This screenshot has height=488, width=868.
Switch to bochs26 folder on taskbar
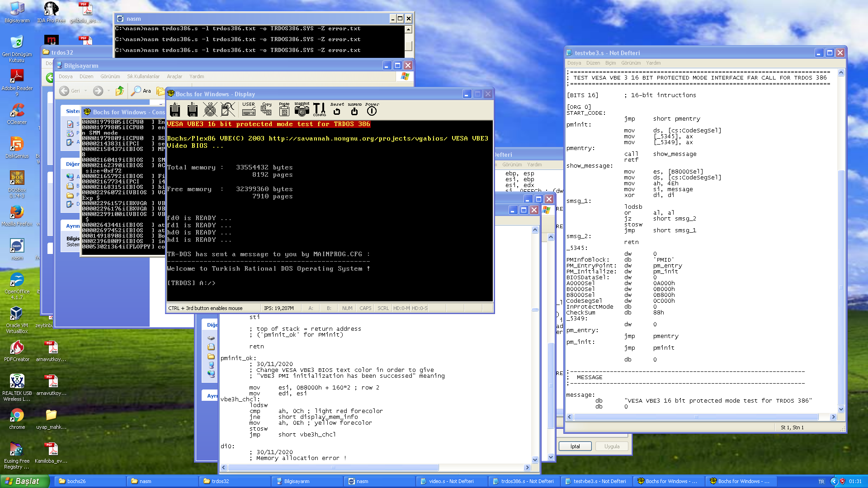point(90,482)
